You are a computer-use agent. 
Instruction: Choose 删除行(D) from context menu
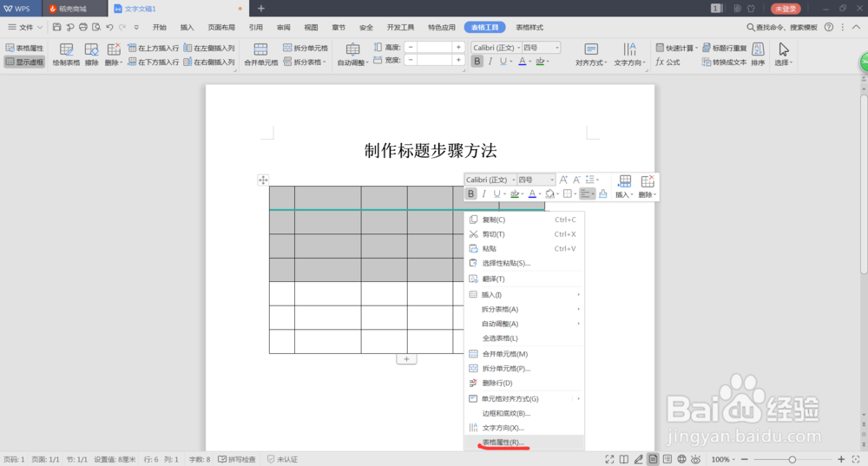click(523, 383)
